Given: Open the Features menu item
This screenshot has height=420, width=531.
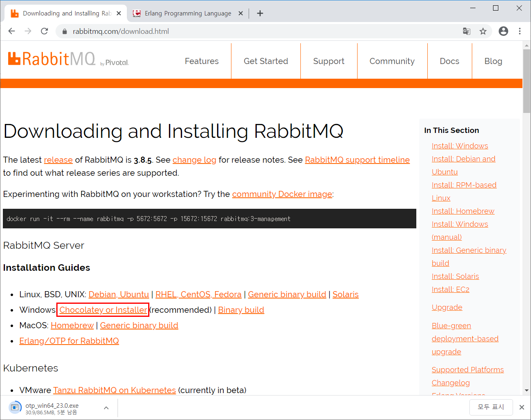Looking at the screenshot, I should pyautogui.click(x=202, y=61).
